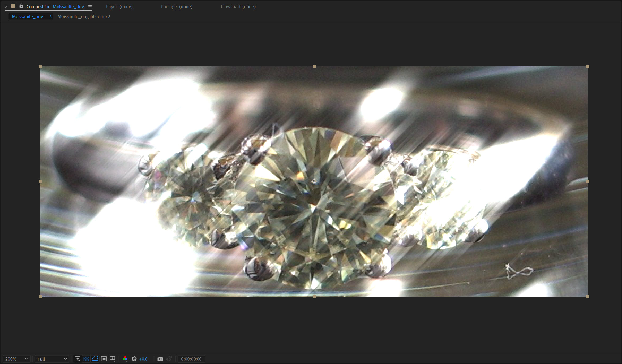Click the +0.0 exposure value
Image resolution: width=622 pixels, height=364 pixels.
click(143, 359)
